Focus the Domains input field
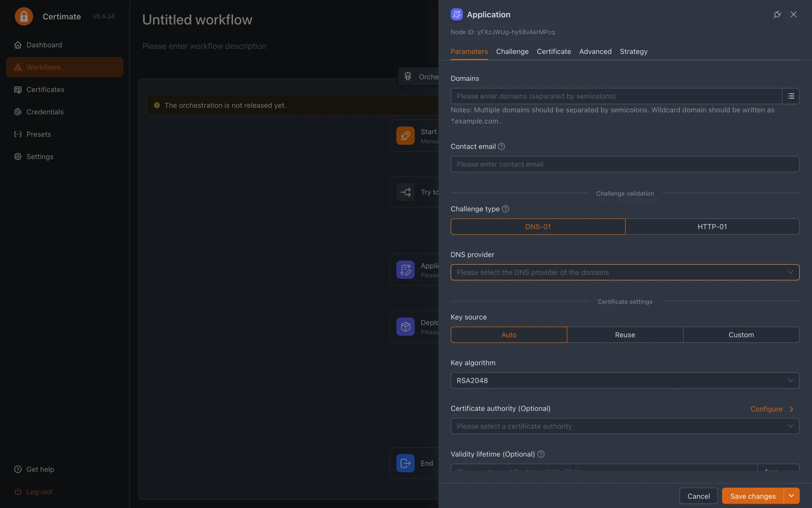Screen dimensions: 812x508 [x=616, y=96]
